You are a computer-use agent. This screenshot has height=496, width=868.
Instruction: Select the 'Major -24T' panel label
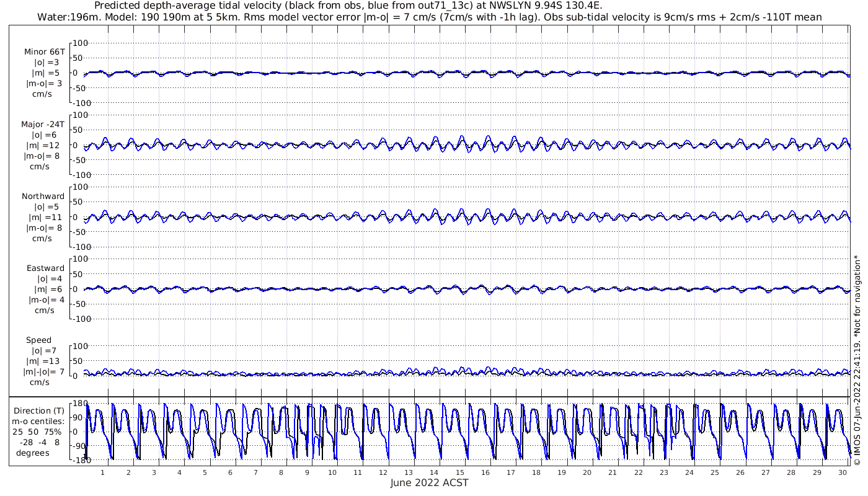click(43, 124)
